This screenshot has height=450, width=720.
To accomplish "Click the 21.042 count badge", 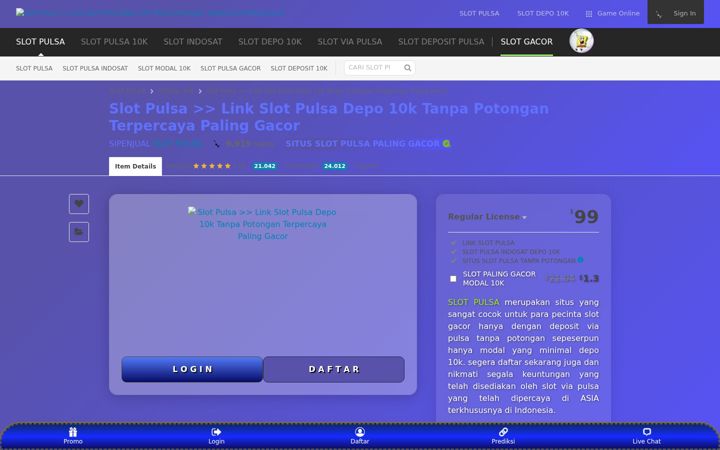I will coord(264,166).
